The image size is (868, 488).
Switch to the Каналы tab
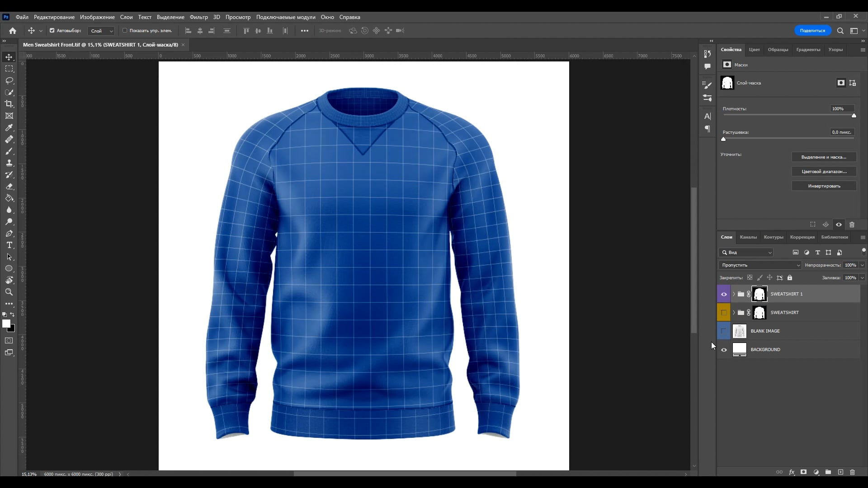pyautogui.click(x=748, y=237)
